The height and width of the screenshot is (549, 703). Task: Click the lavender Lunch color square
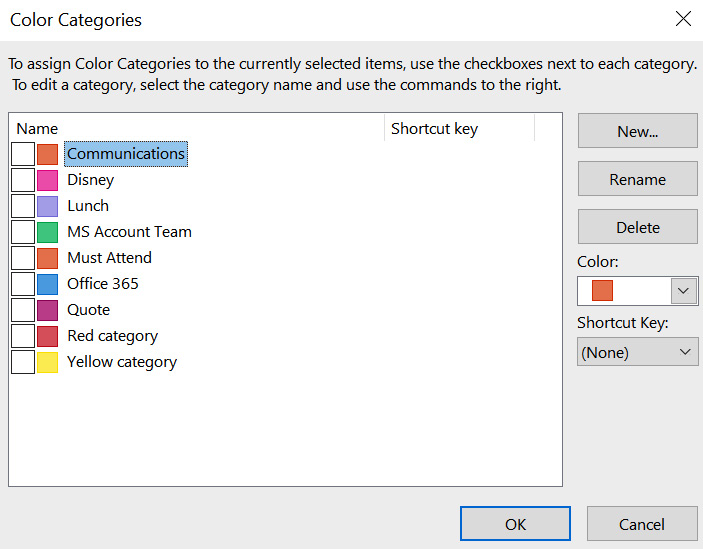coord(48,206)
